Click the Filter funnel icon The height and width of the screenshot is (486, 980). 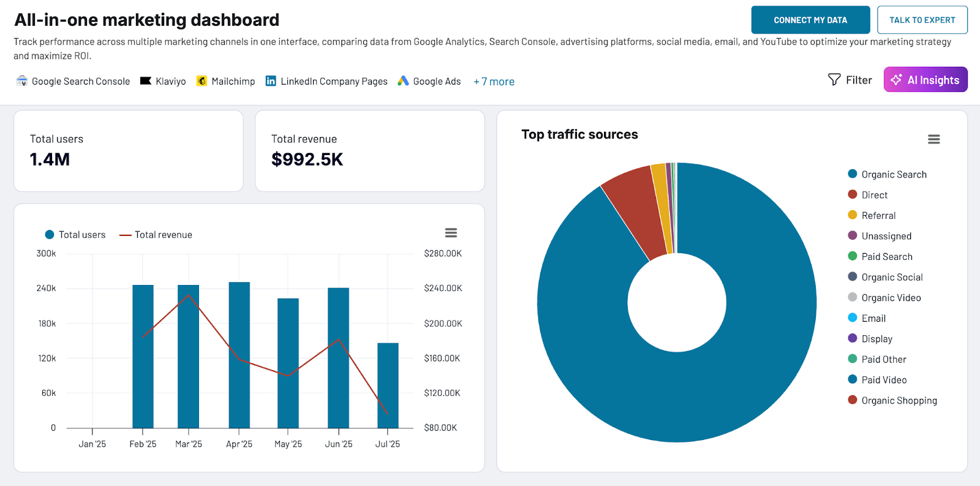[x=834, y=80]
